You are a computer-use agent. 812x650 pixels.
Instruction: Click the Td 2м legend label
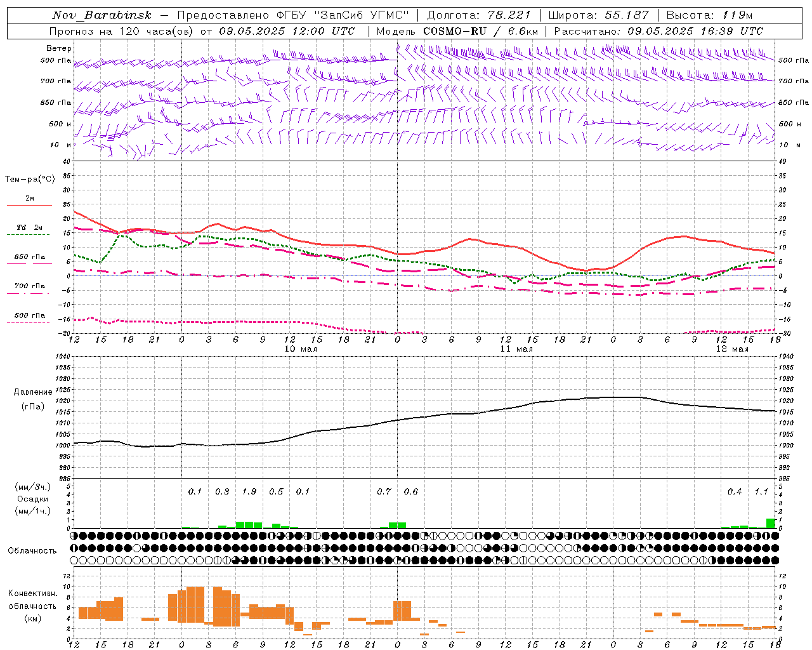[x=29, y=227]
